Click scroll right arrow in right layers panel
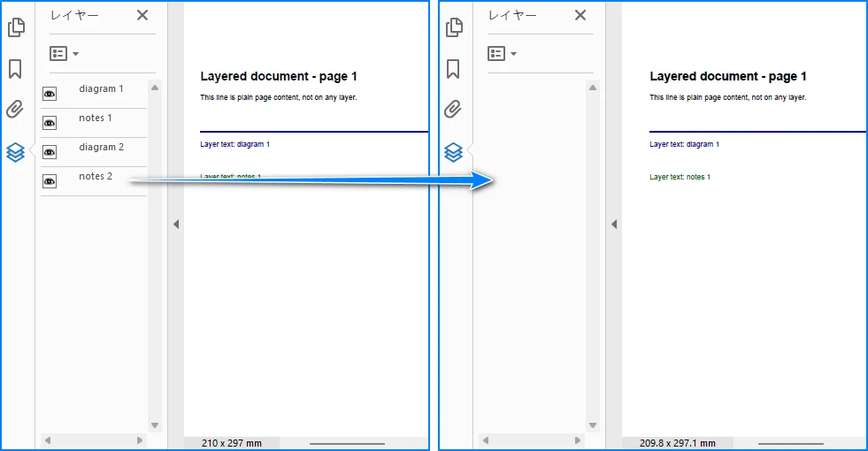868x451 pixels. click(x=578, y=440)
